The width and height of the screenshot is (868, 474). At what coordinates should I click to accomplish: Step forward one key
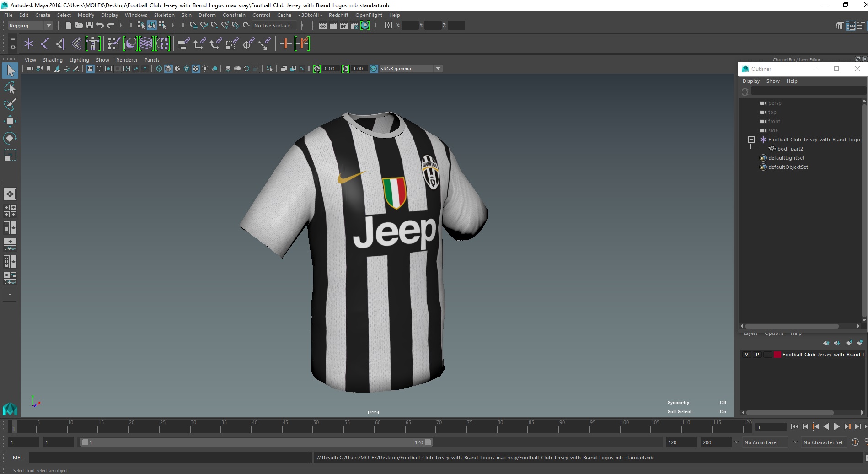[x=847, y=426]
